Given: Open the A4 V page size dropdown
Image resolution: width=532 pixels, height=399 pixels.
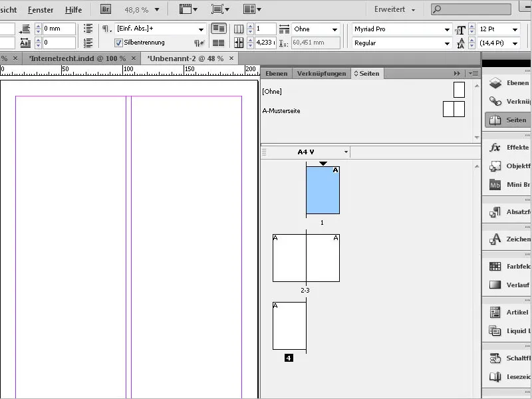Looking at the screenshot, I should coord(345,152).
